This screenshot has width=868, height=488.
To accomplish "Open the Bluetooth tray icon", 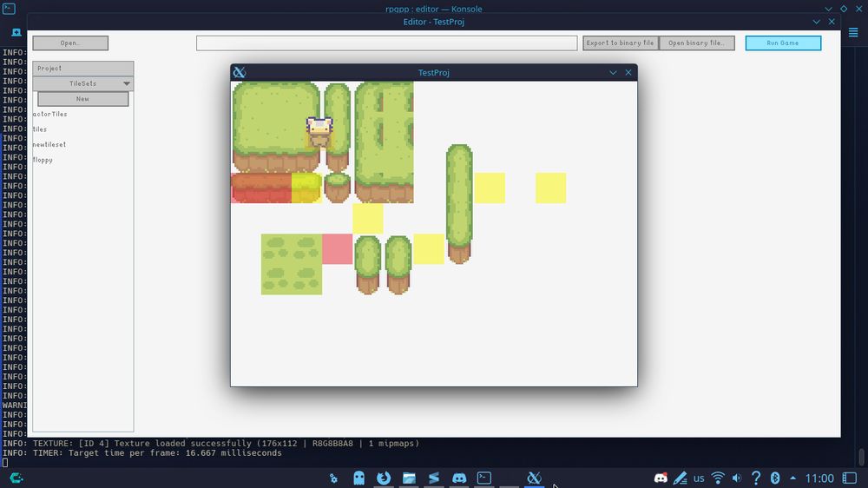I will point(775,478).
